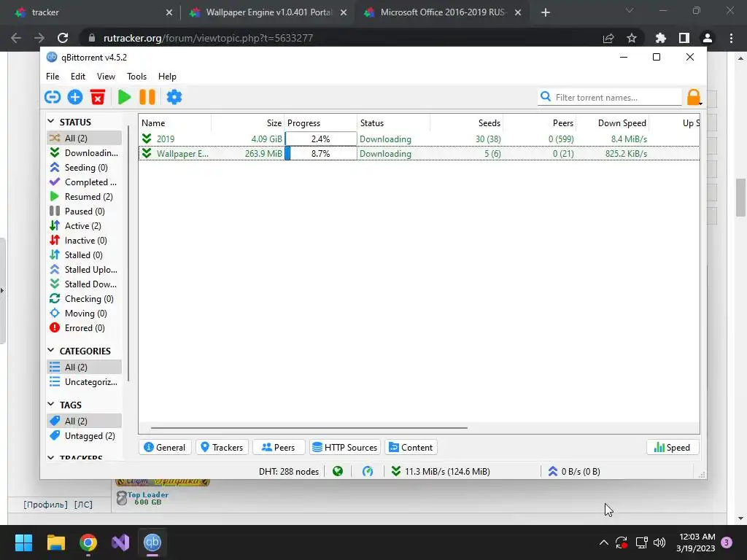Viewport: 747px width, 560px height.
Task: Select All (2) under TAGS
Action: 85,421
